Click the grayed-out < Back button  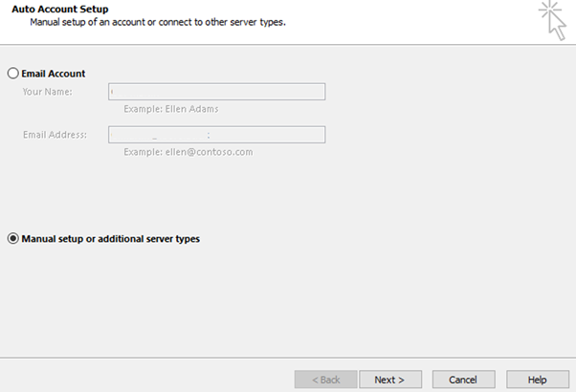(x=326, y=380)
